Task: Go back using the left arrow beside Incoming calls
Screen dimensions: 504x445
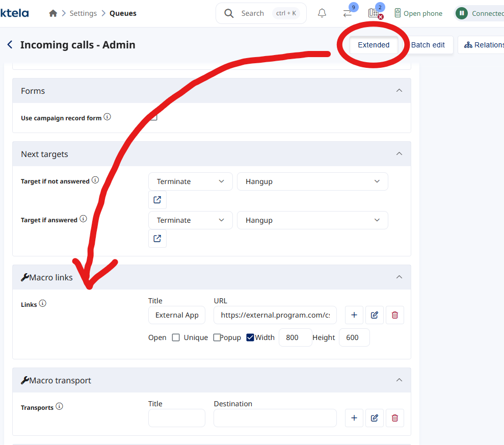Action: coord(10,45)
